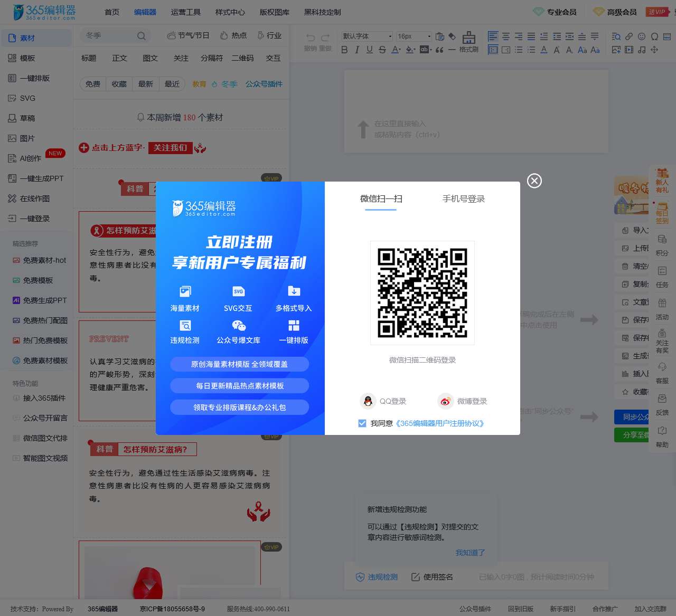Click the WeChat login QR code

422,292
